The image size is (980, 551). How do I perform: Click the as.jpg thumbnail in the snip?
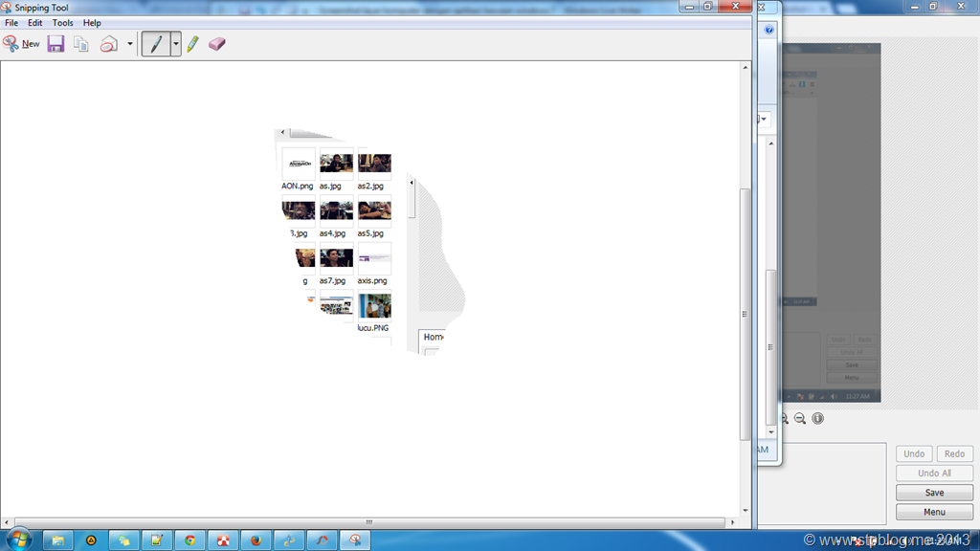pyautogui.click(x=336, y=164)
